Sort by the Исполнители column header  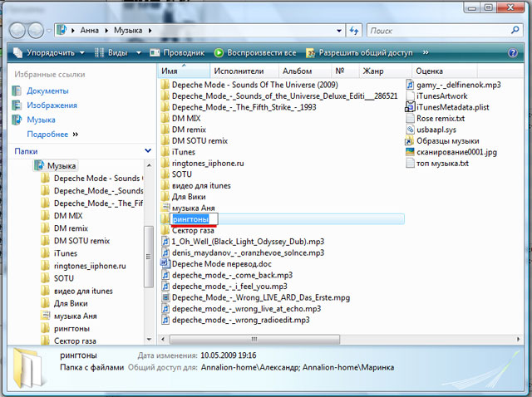[244, 71]
